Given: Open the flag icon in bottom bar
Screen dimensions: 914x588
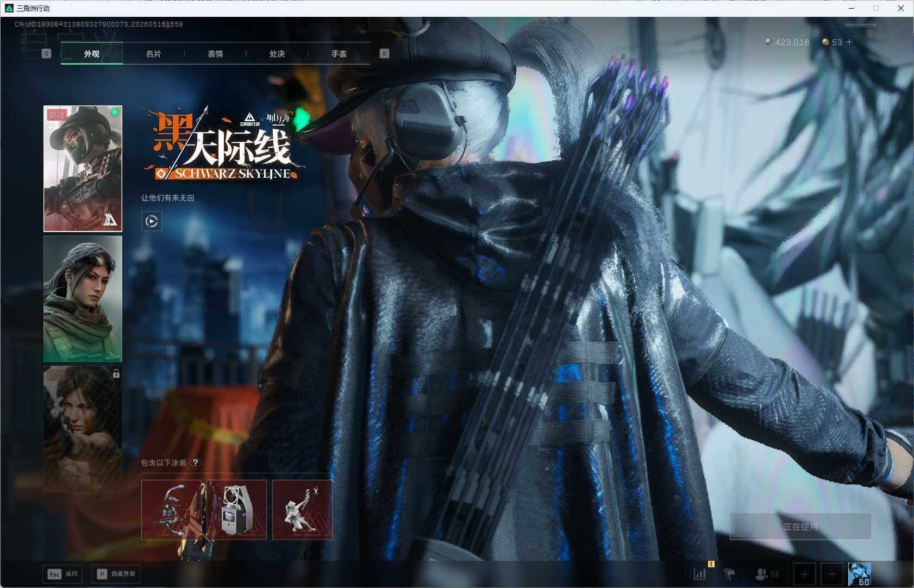Looking at the screenshot, I should coord(729,574).
